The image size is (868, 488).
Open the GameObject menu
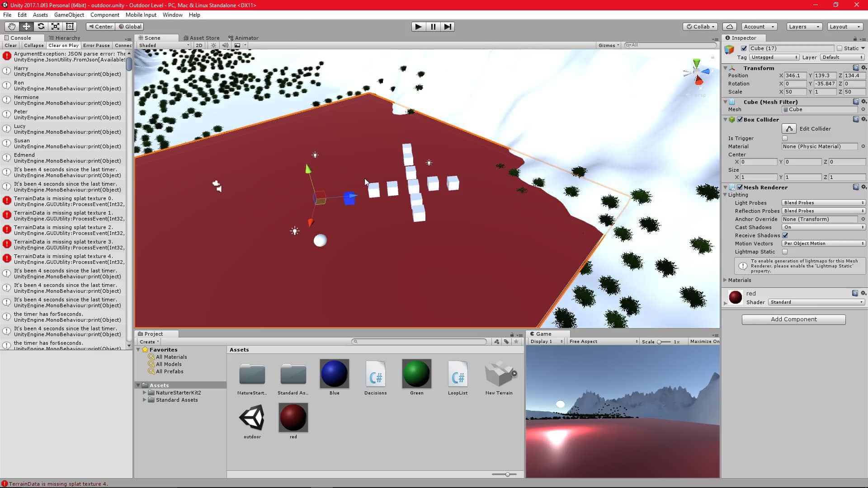click(x=69, y=15)
